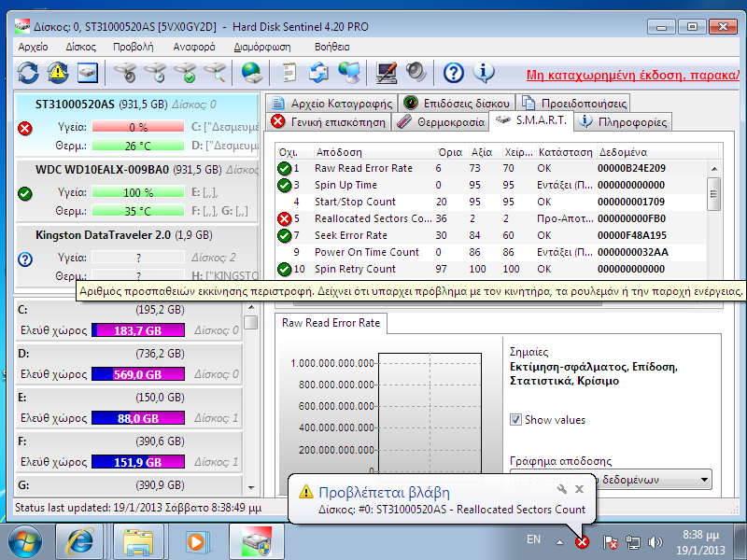Click the volume speaker tray icon
The height and width of the screenshot is (560, 747).
[x=656, y=541]
